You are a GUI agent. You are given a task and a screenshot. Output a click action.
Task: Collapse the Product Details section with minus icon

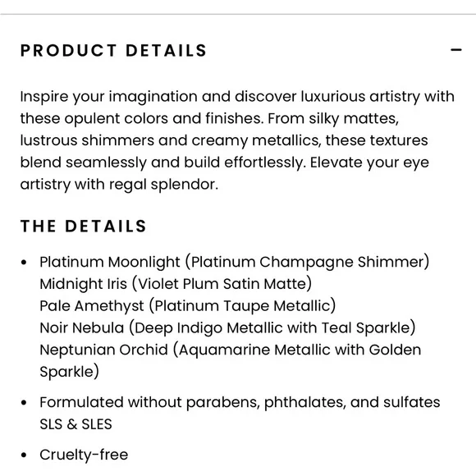point(456,50)
